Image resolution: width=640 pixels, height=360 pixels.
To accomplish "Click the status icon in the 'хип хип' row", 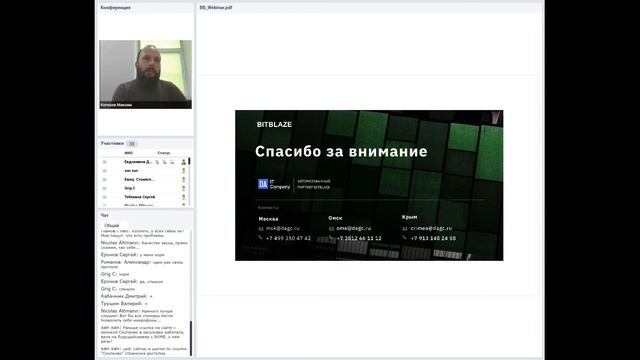I will pyautogui.click(x=184, y=171).
